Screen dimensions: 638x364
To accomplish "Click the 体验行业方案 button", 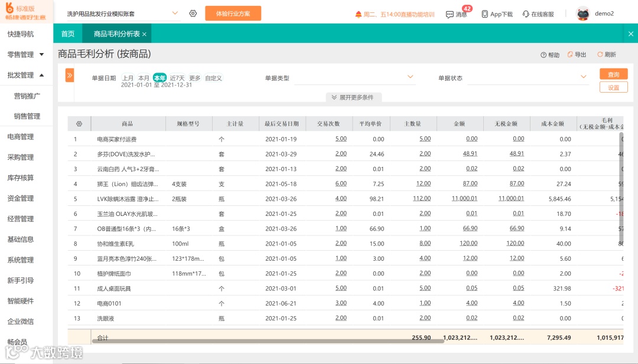I will pos(233,14).
